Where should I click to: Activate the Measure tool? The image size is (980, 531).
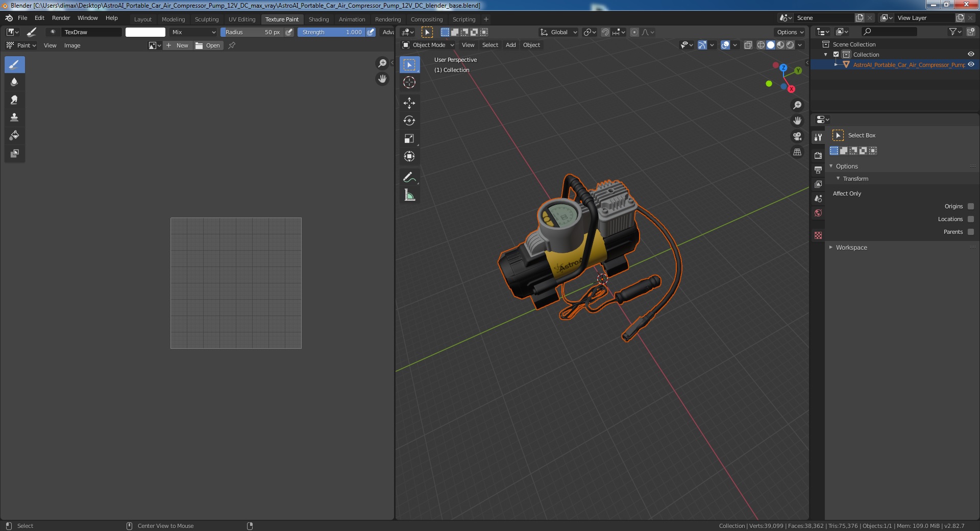409,195
